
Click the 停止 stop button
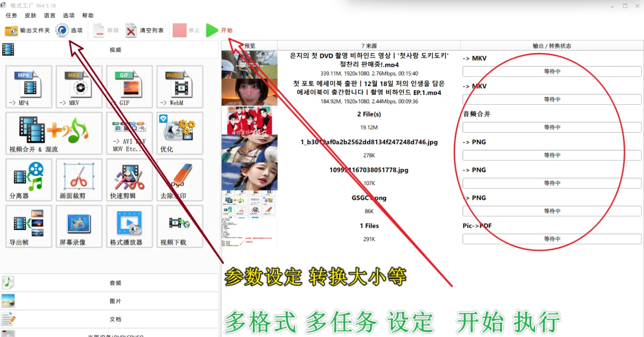[186, 30]
